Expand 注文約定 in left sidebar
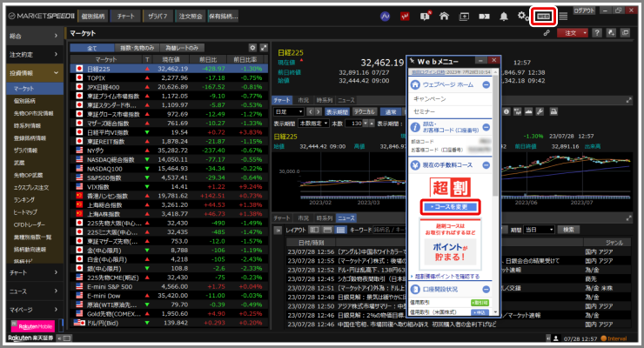The width and height of the screenshot is (644, 348). pyautogui.click(x=34, y=54)
